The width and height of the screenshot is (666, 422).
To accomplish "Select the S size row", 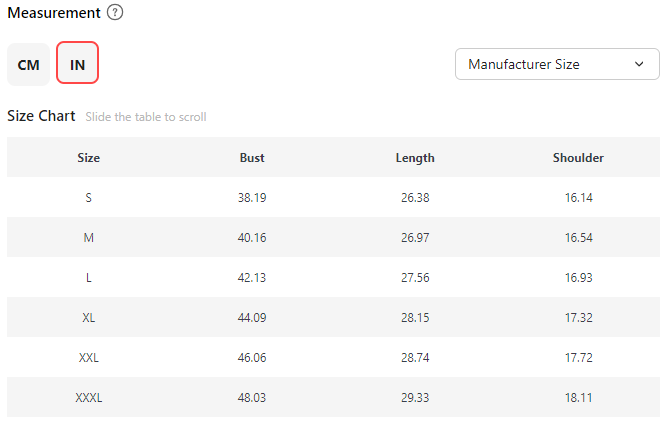I will (x=89, y=197).
